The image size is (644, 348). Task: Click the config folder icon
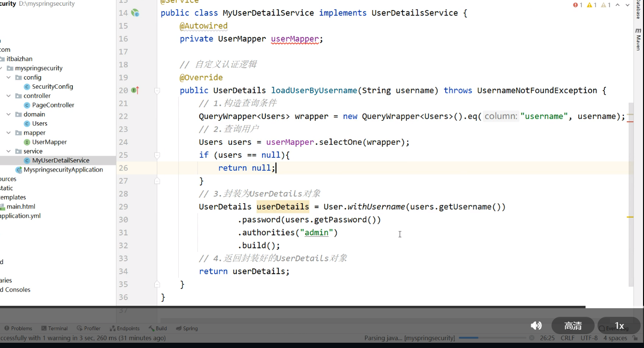[18, 77]
